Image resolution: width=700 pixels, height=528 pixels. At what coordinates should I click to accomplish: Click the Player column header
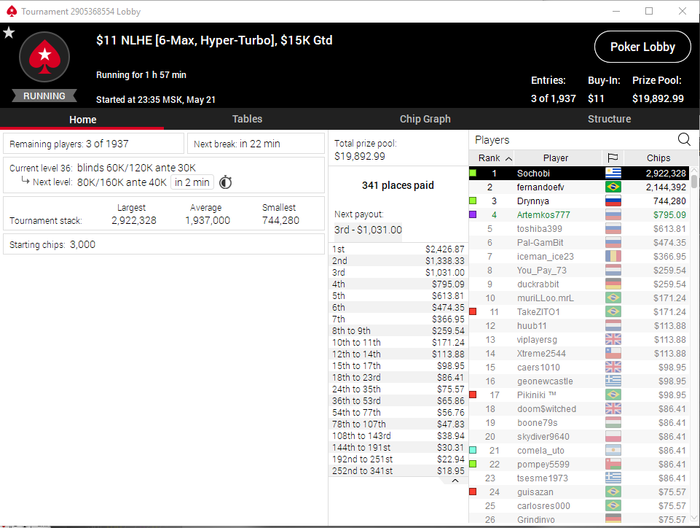tap(556, 158)
